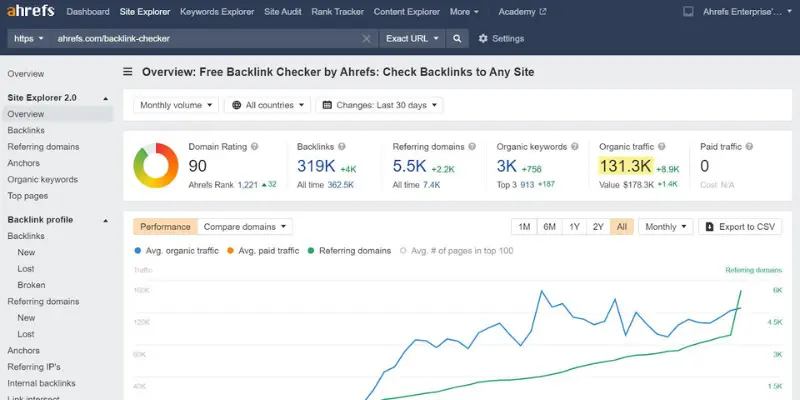
Task: Open Top pages in sidebar
Action: pyautogui.click(x=28, y=196)
